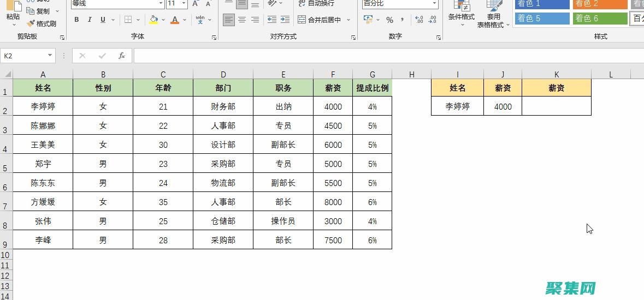Viewport: 644px width, 300px height.
Task: Align text to the right
Action: (x=255, y=20)
